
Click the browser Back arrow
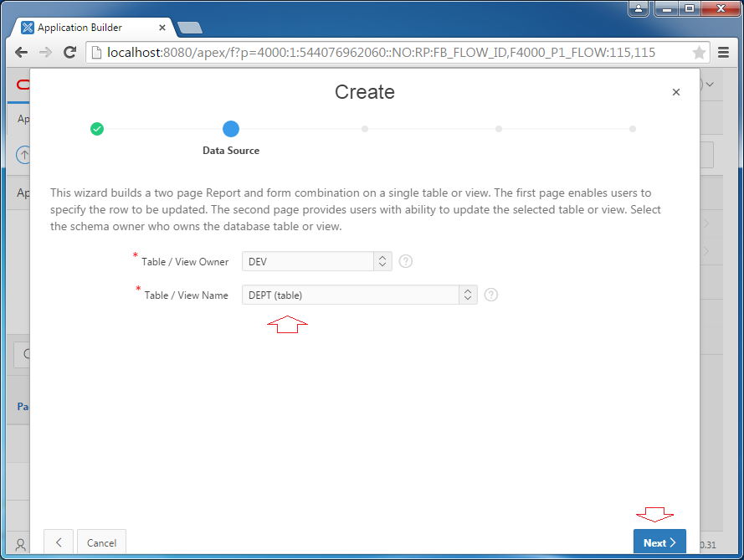(22, 52)
